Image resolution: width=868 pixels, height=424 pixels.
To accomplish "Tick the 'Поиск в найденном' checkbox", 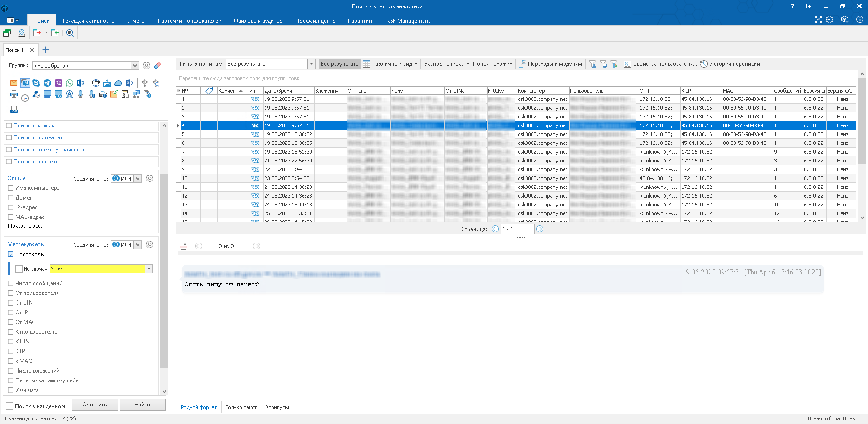I will [9, 406].
